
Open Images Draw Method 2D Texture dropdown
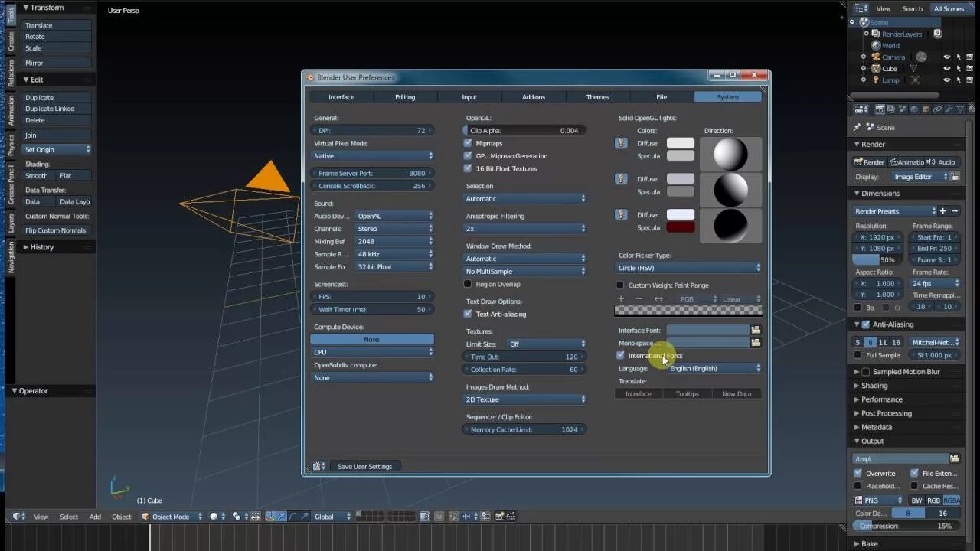tap(525, 399)
